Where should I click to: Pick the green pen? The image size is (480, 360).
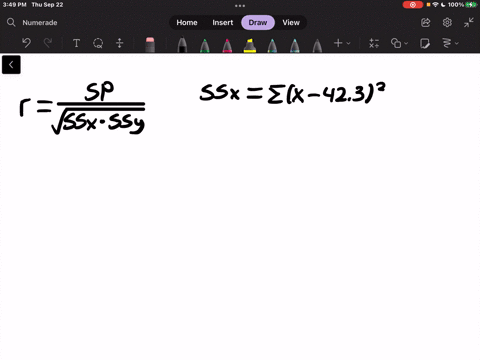pyautogui.click(x=205, y=45)
